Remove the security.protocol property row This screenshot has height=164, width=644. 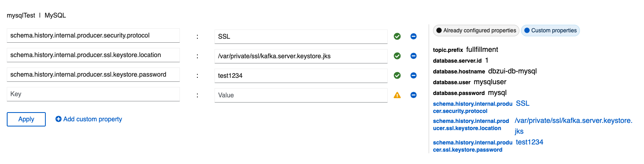(414, 36)
